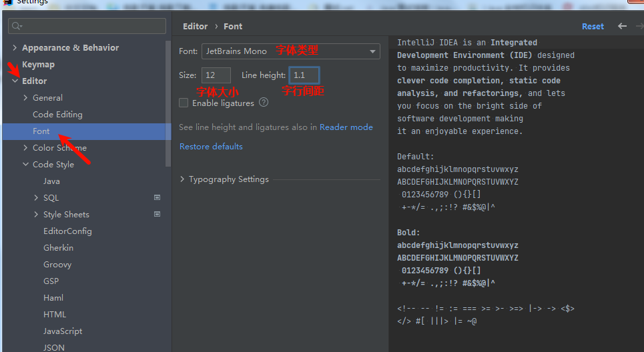This screenshot has height=352, width=644.
Task: Open ligatures help question mark icon
Action: [264, 103]
